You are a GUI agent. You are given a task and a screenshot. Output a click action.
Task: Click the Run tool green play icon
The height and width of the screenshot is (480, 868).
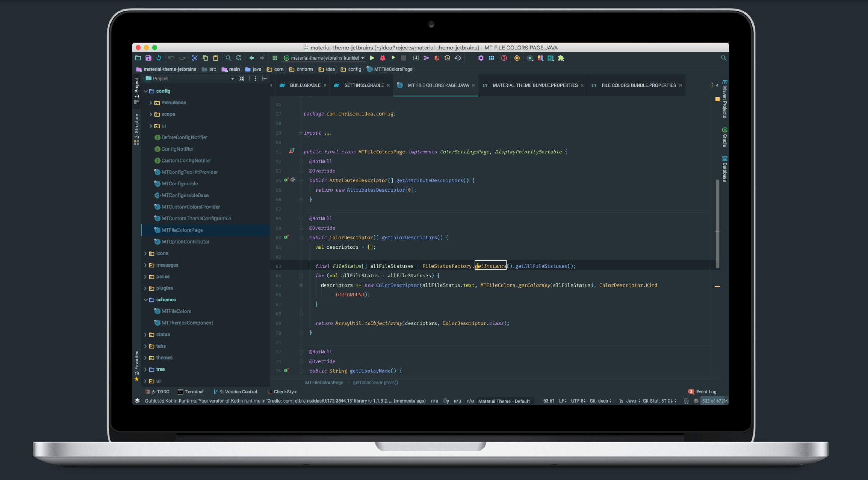pos(372,58)
